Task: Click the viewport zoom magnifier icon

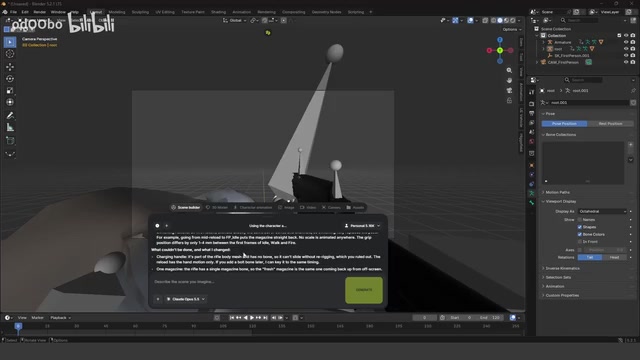Action: (x=509, y=70)
